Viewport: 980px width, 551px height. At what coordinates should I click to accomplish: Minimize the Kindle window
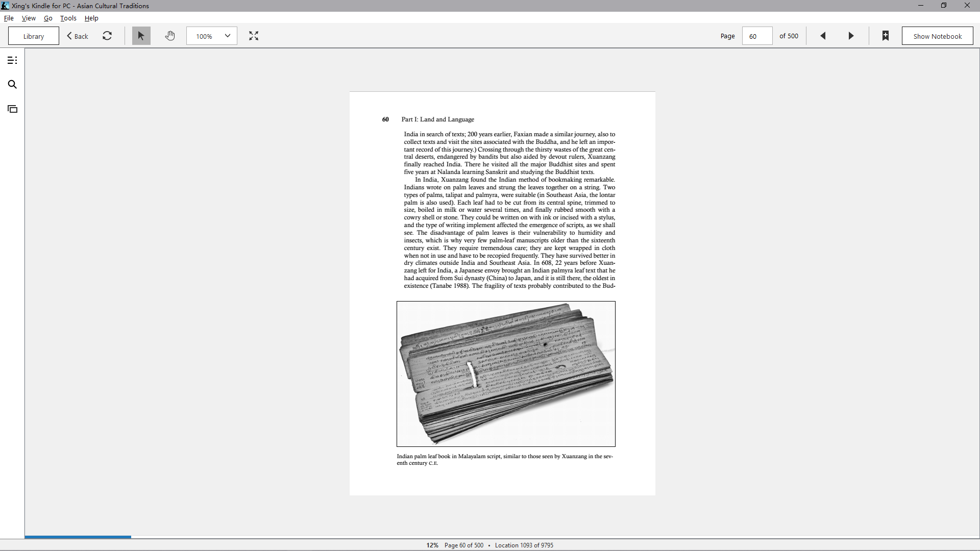coord(921,6)
